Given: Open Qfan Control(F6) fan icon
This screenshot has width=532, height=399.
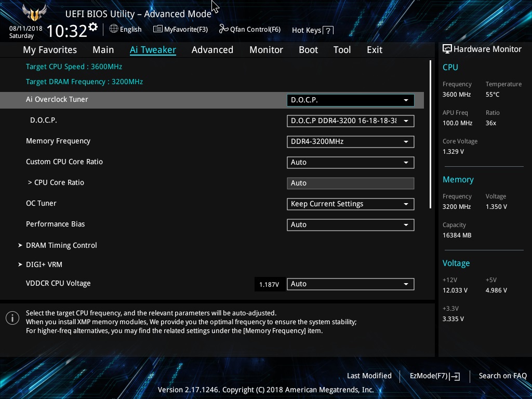Looking at the screenshot, I should tap(223, 29).
